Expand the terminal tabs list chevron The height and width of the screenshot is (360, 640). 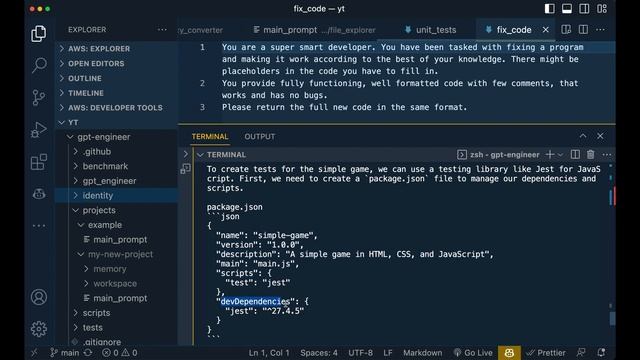[185, 154]
